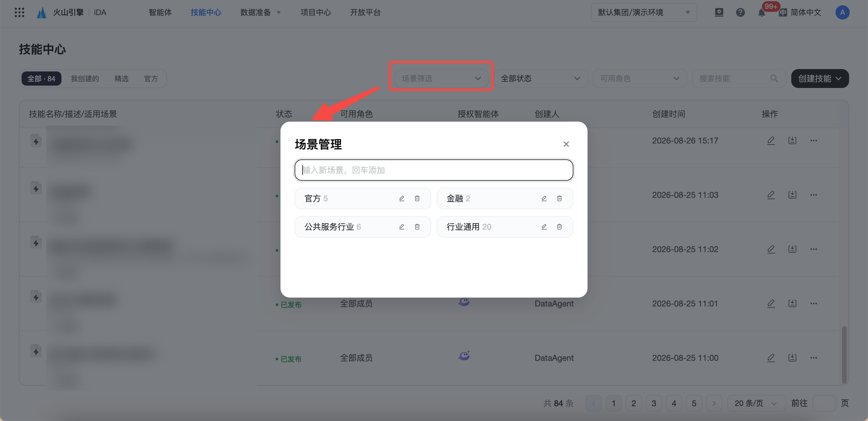The image size is (868, 421).
Task: Go to 智能体 in top navigation
Action: [x=160, y=12]
